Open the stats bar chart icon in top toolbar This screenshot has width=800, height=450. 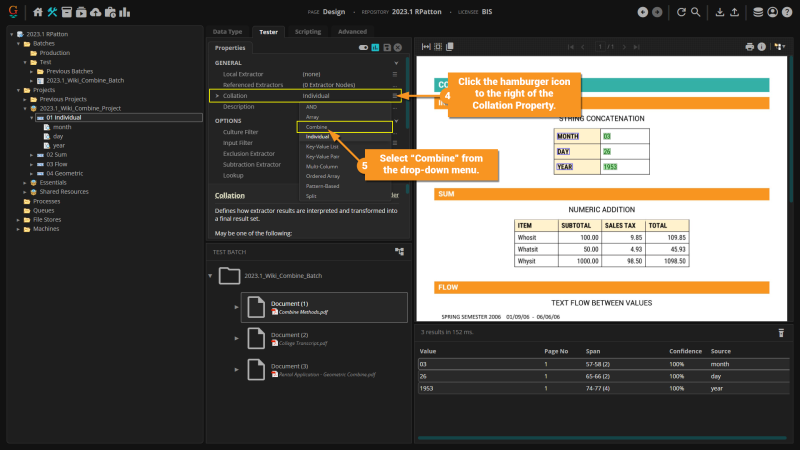click(x=124, y=12)
